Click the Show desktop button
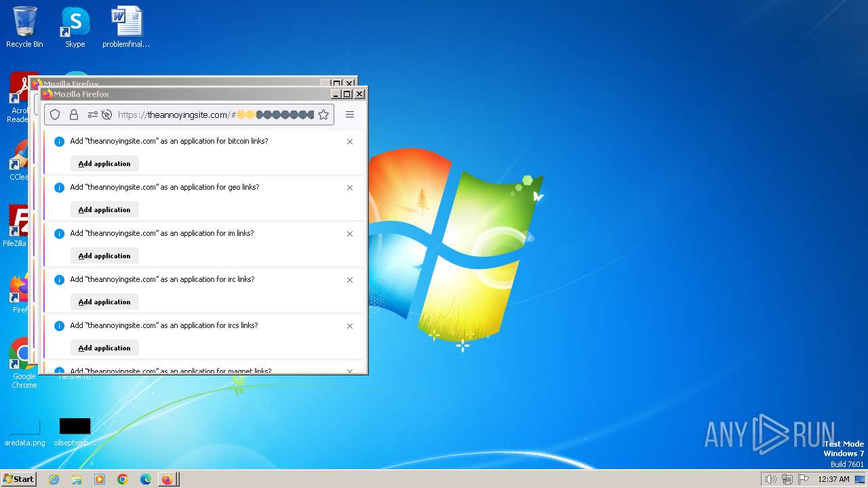This screenshot has height=488, width=868. coord(860,479)
